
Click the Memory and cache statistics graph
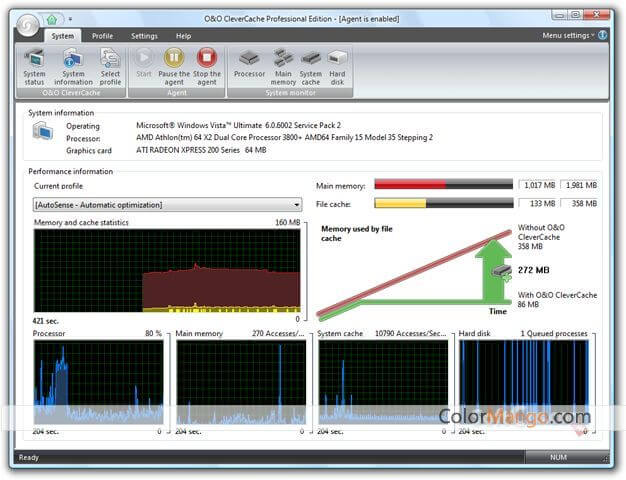167,272
